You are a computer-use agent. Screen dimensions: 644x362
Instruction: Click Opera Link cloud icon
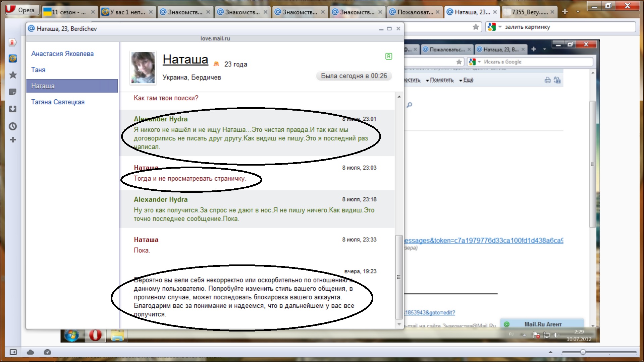coord(30,352)
